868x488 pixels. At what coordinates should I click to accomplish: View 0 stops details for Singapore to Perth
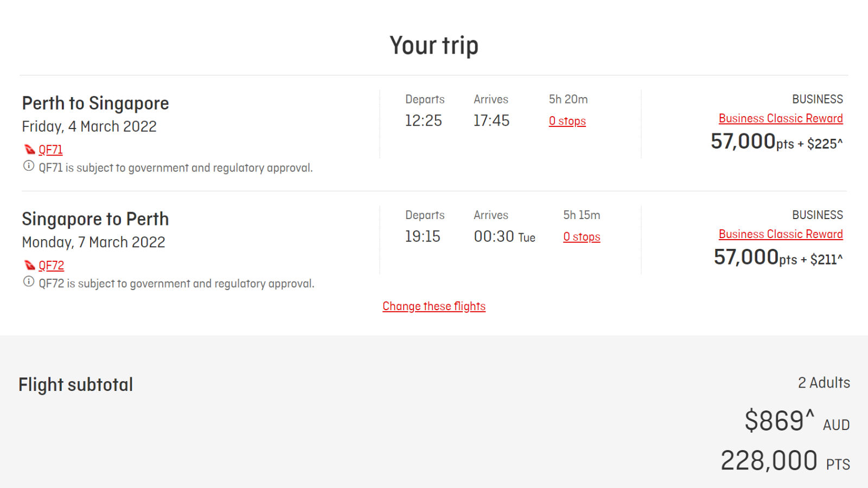coord(582,237)
